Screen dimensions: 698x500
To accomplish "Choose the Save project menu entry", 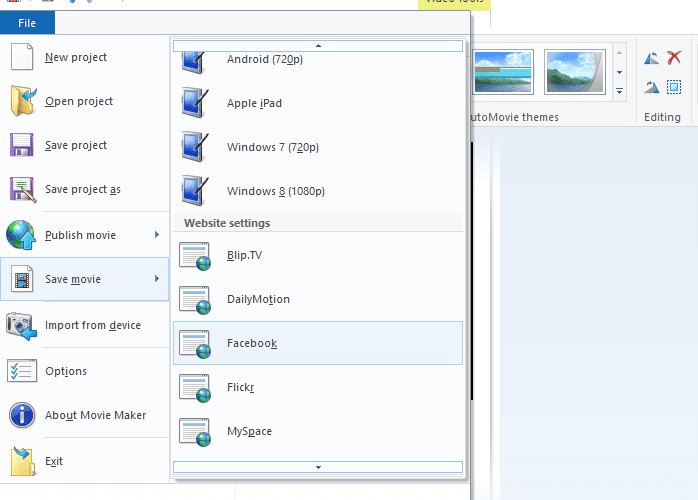I will point(85,145).
